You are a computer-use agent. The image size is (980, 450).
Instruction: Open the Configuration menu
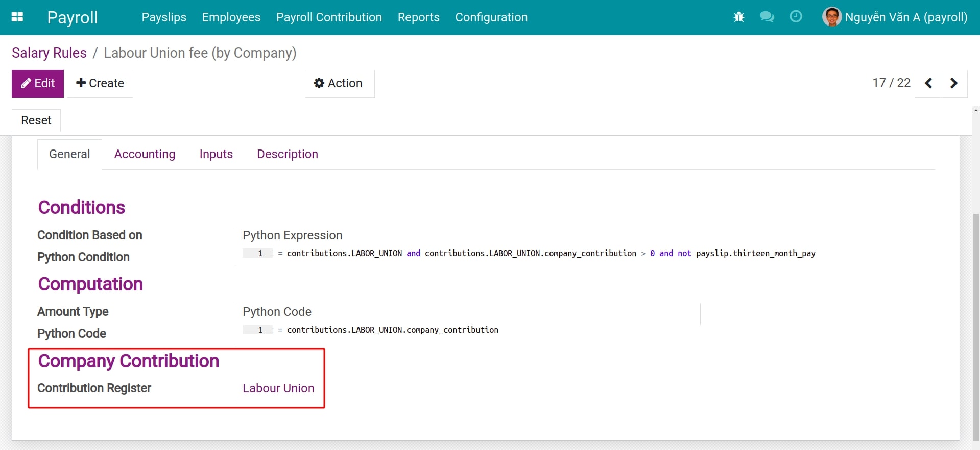[x=491, y=17]
